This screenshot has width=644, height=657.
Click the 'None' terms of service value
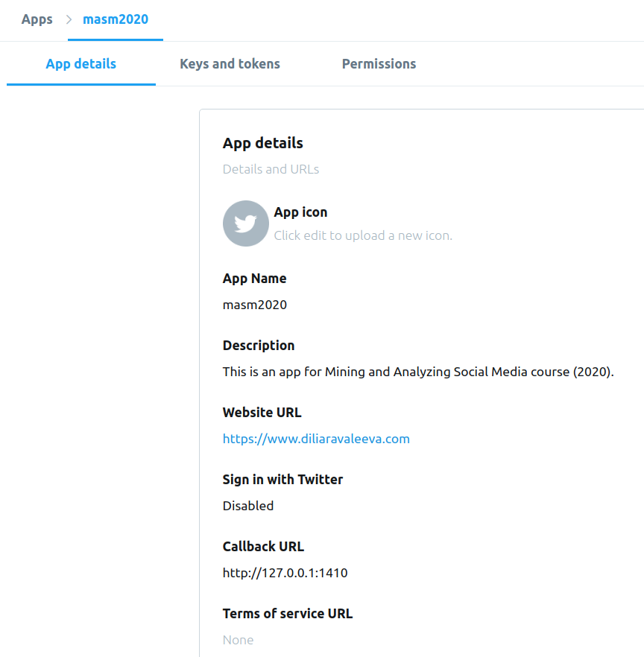(x=239, y=640)
